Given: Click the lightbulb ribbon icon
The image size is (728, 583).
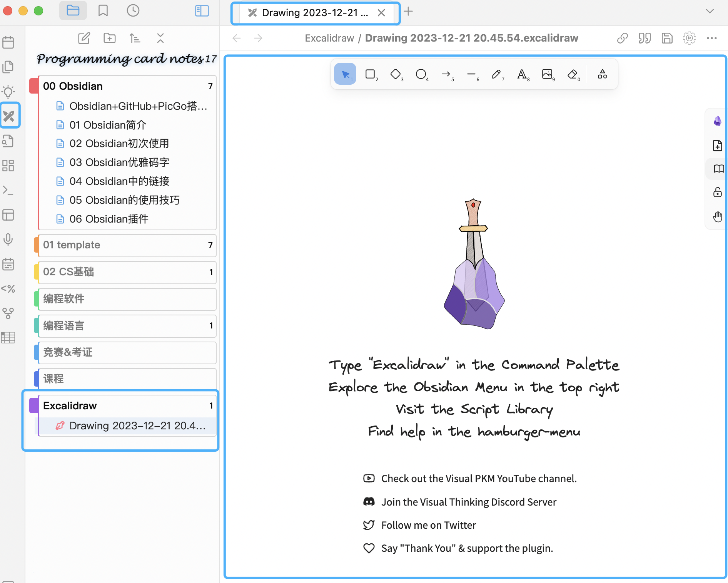Looking at the screenshot, I should point(8,91).
